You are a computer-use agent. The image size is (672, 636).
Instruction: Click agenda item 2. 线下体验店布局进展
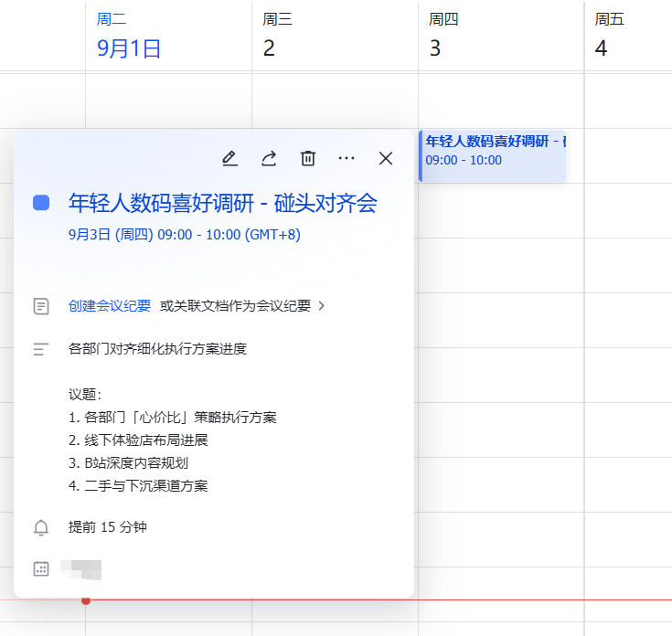138,440
